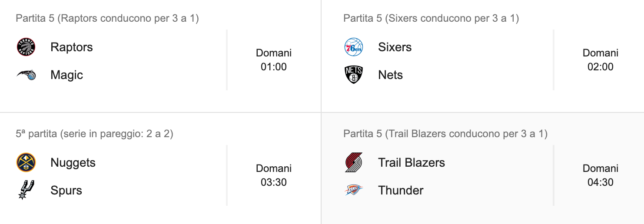Open the game scheduled Domani 02:00

[x=601, y=60]
